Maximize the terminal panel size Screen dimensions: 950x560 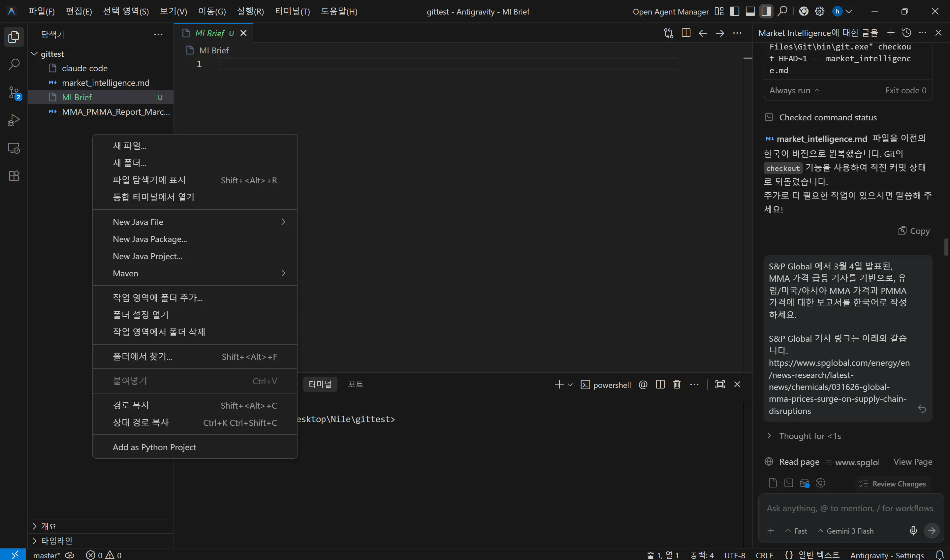coord(720,385)
